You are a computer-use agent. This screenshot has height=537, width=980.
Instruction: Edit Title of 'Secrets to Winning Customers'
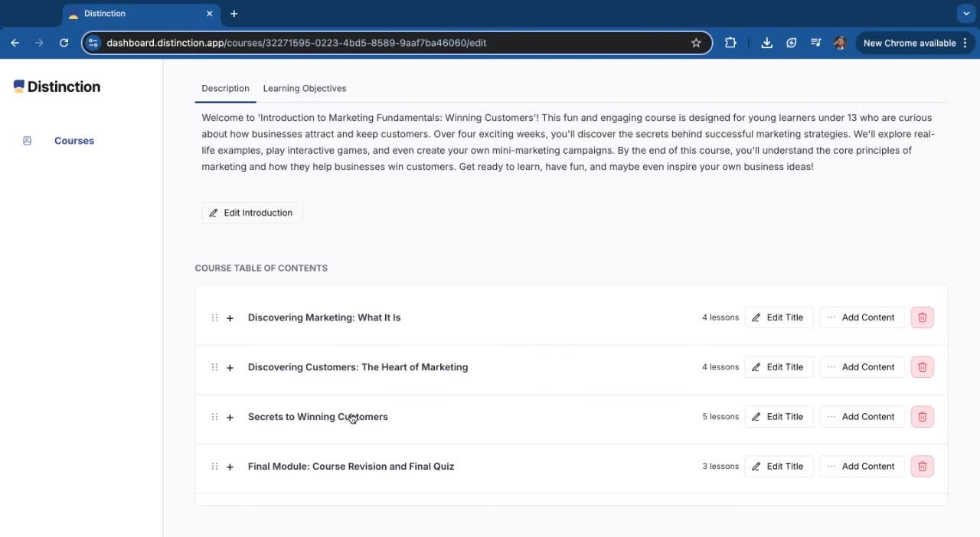pyautogui.click(x=779, y=417)
